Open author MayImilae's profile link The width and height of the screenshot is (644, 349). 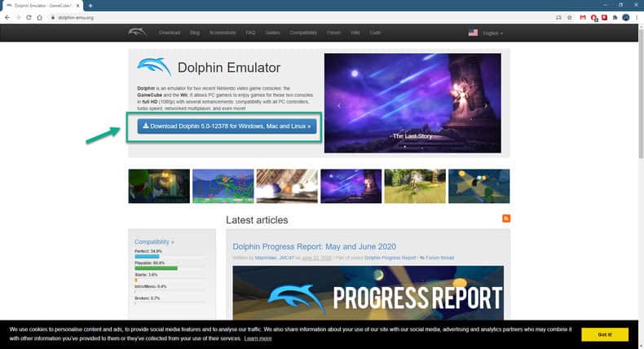point(265,258)
